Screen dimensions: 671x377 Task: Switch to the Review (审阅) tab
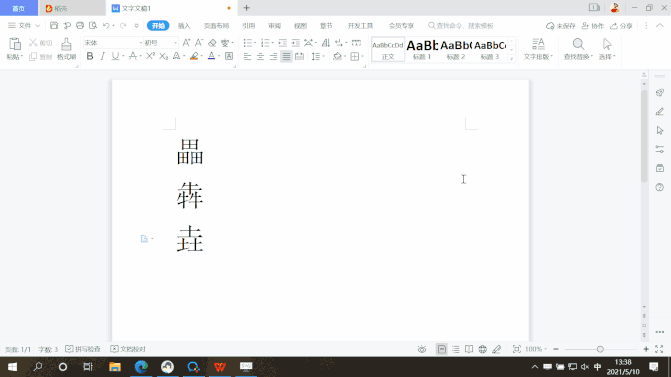tap(274, 26)
